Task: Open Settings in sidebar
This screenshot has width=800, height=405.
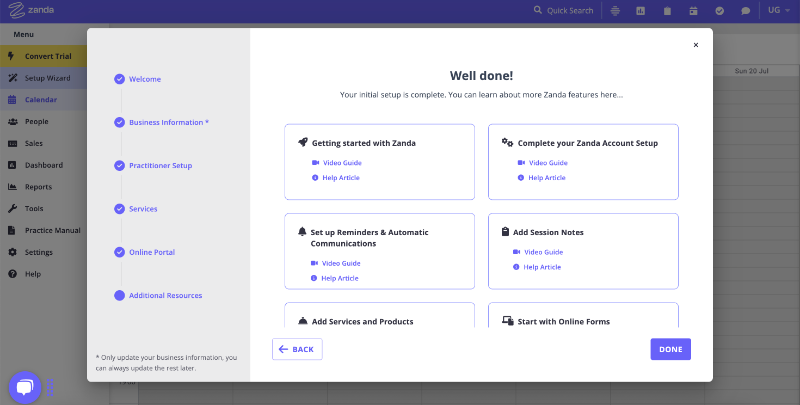Action: click(43, 252)
